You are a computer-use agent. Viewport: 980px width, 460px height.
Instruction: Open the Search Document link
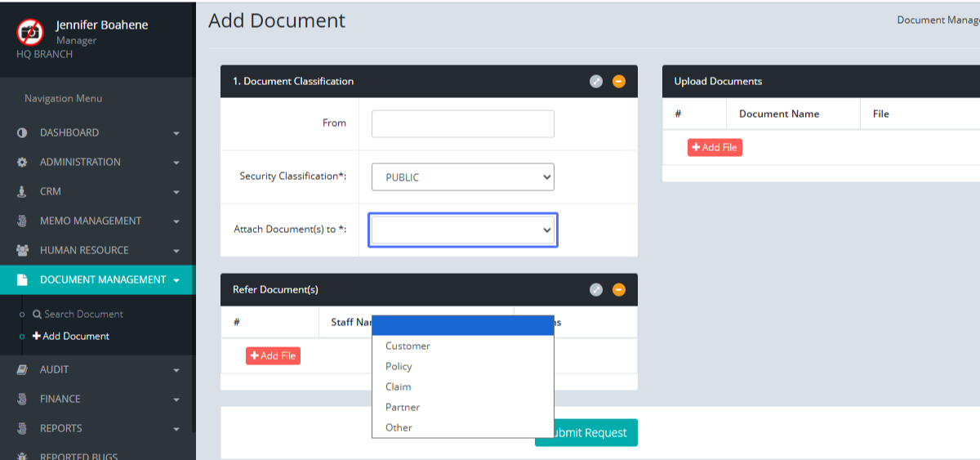(83, 314)
